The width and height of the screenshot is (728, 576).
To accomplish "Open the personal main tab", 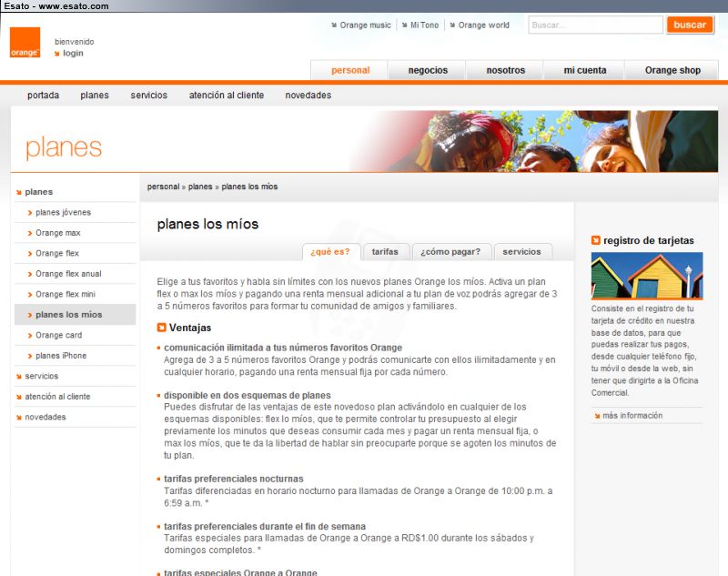I will pos(350,70).
